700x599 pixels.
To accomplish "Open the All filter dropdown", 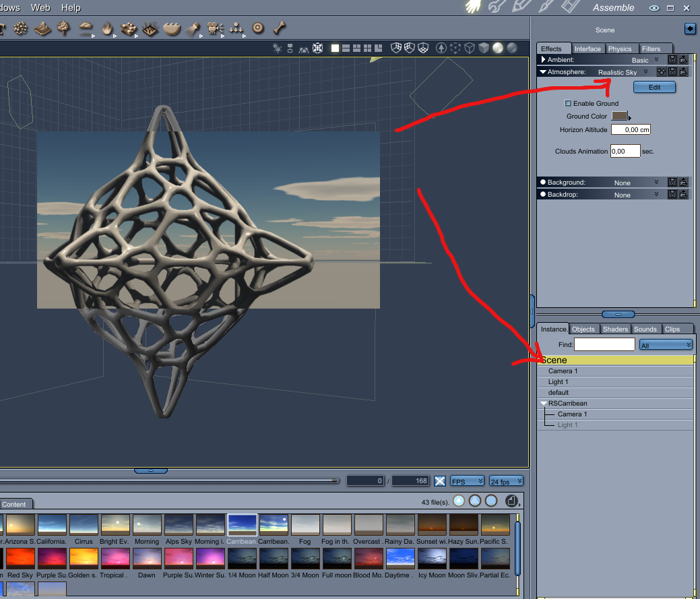I will [666, 345].
